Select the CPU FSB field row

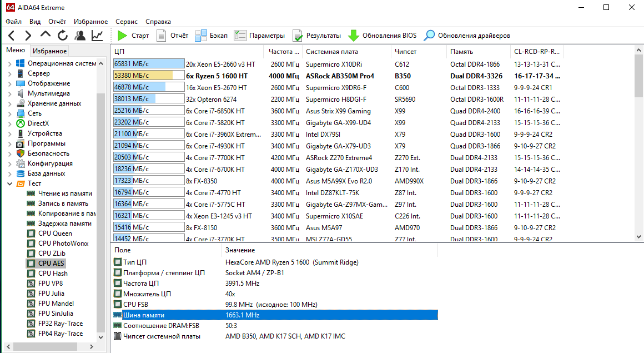275,305
